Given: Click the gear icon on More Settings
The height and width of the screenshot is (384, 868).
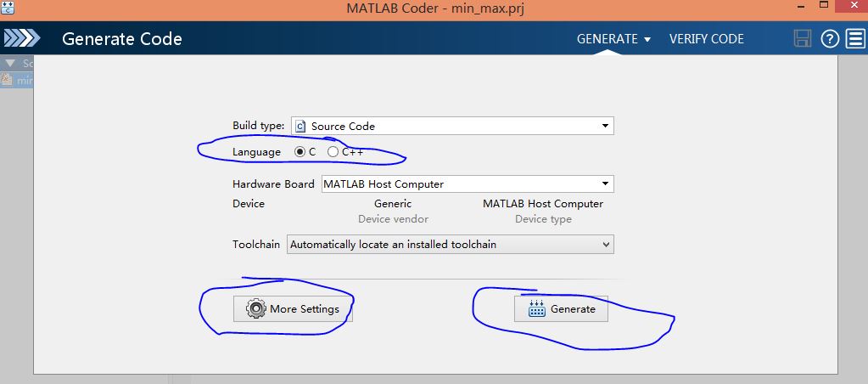Looking at the screenshot, I should pyautogui.click(x=255, y=308).
